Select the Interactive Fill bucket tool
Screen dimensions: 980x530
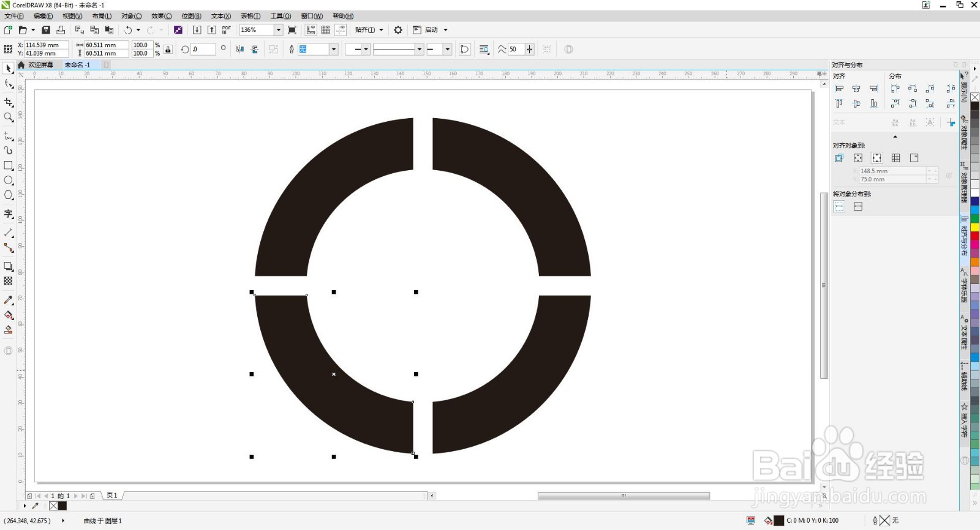[x=9, y=315]
